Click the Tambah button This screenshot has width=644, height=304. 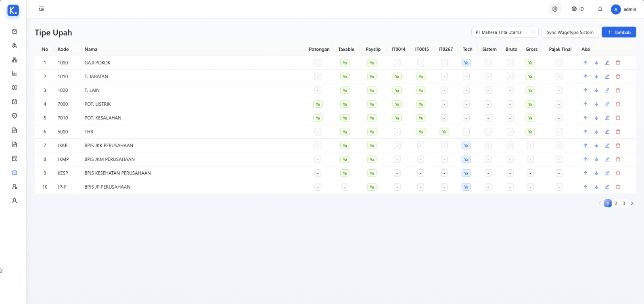point(619,32)
